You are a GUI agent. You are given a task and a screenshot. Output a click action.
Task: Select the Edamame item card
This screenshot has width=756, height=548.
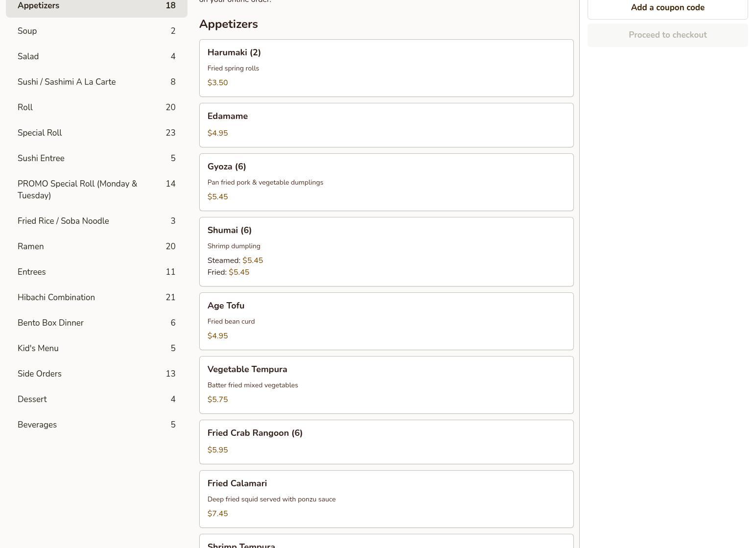click(386, 125)
